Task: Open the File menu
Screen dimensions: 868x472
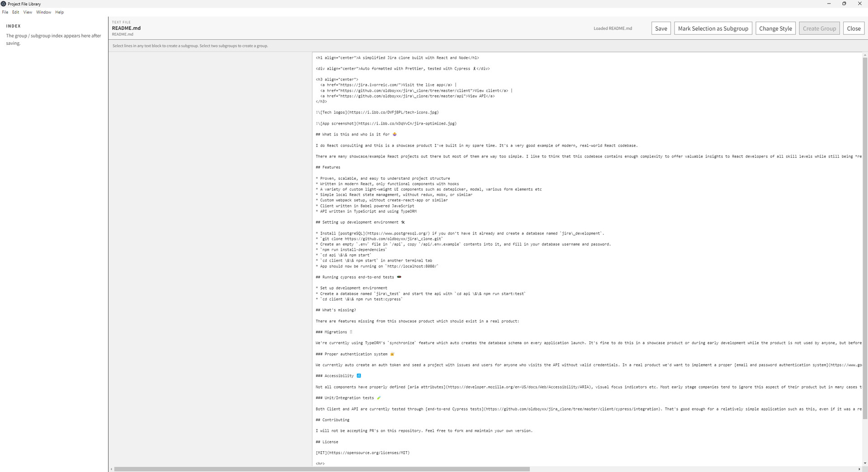Action: pos(5,12)
